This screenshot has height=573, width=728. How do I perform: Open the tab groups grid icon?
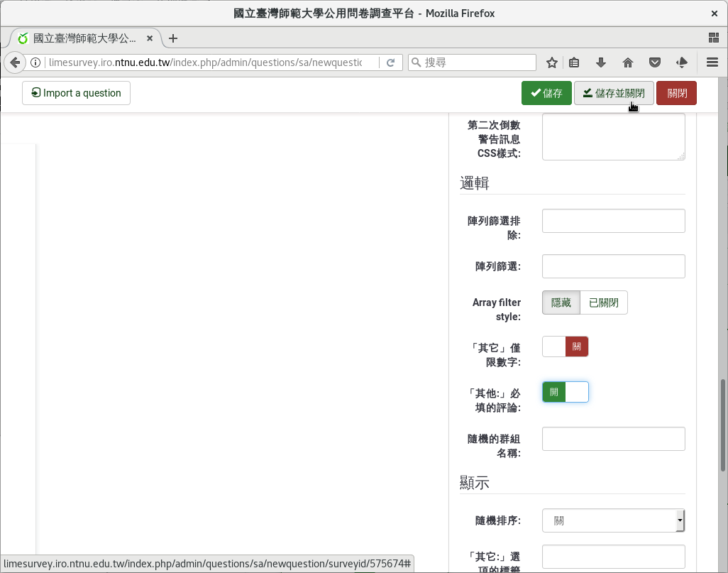[x=714, y=38]
